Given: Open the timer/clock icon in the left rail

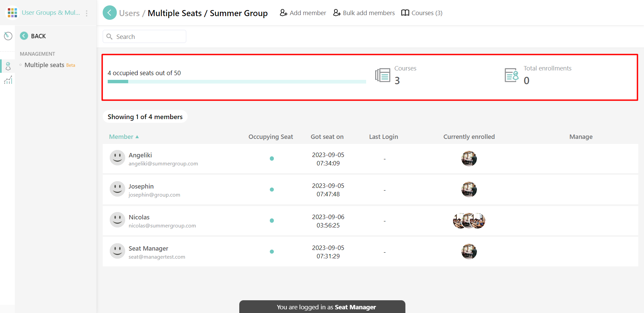Looking at the screenshot, I should 8,36.
